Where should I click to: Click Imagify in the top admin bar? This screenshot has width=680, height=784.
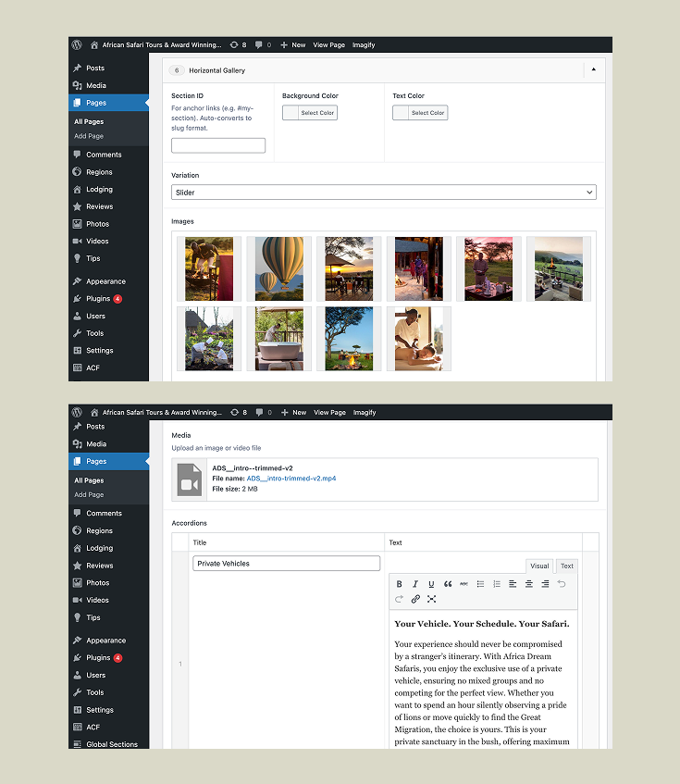point(364,45)
